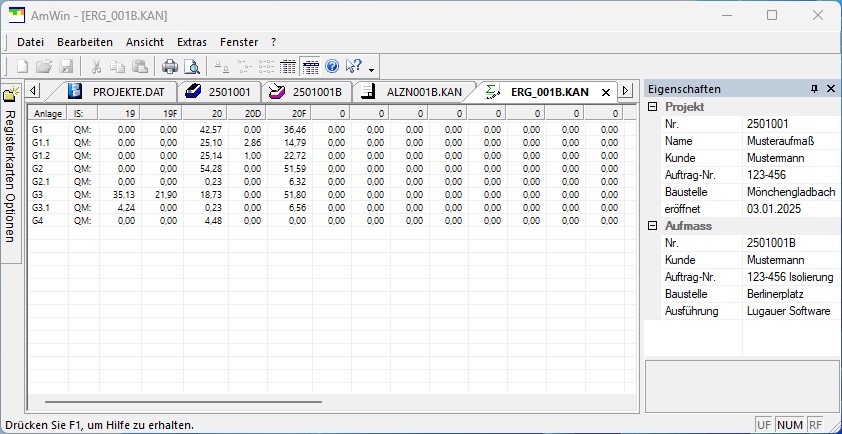This screenshot has height=434, width=842.
Task: Collapse the Projekt properties group
Action: [652, 106]
